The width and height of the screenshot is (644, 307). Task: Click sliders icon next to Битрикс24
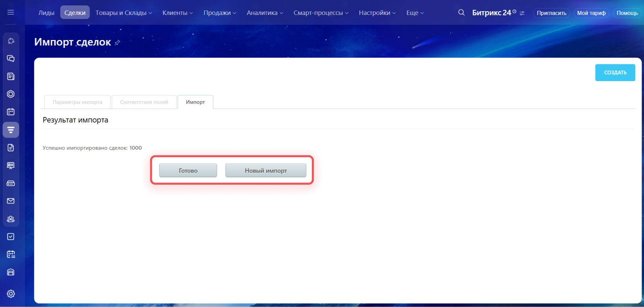pyautogui.click(x=522, y=13)
